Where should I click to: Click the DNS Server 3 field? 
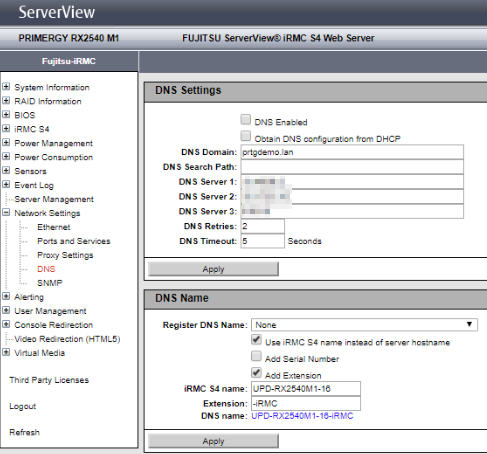[x=352, y=211]
